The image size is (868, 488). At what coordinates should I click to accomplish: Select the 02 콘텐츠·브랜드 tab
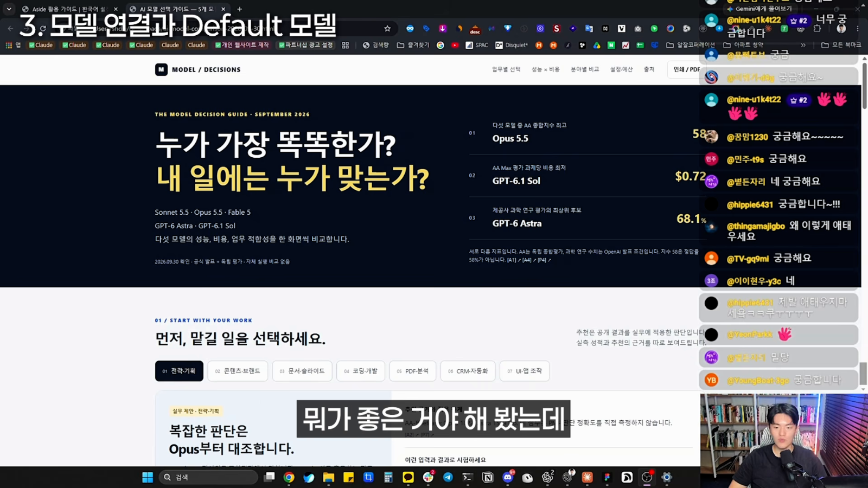point(238,371)
